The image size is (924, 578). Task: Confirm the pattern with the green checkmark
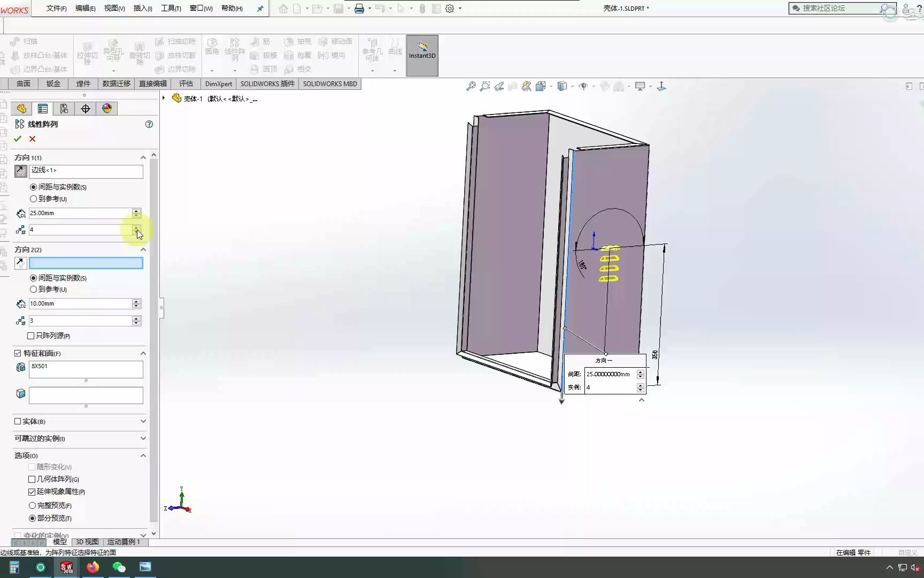[18, 139]
